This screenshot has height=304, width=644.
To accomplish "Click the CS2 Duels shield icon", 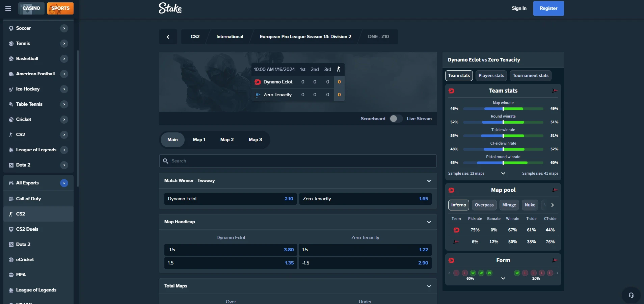I will [11, 229].
